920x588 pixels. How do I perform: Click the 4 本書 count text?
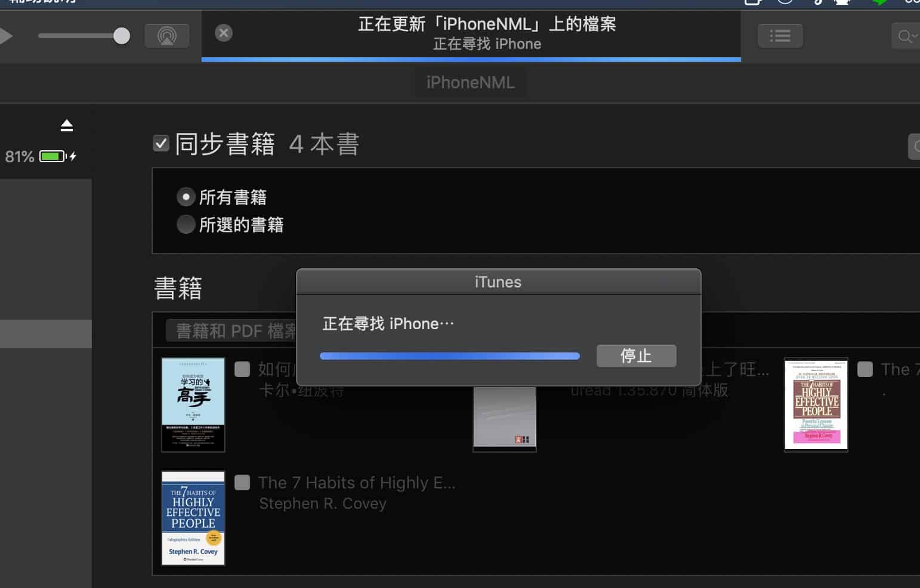coord(324,144)
